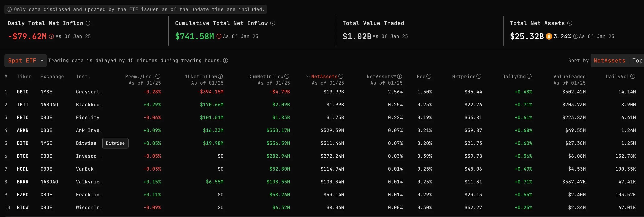The image size is (644, 217).
Task: Click the CumNetInflow column info icon
Action: click(x=287, y=76)
